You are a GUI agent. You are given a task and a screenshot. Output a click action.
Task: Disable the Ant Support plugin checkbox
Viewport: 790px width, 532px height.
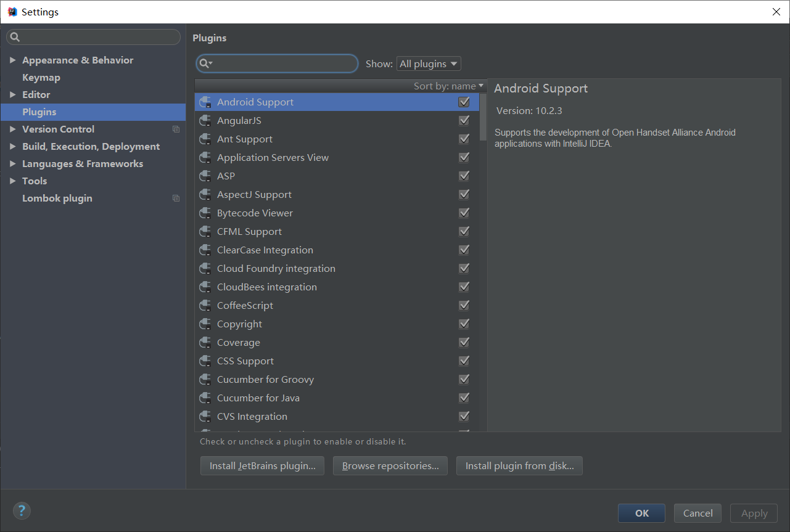(464, 139)
